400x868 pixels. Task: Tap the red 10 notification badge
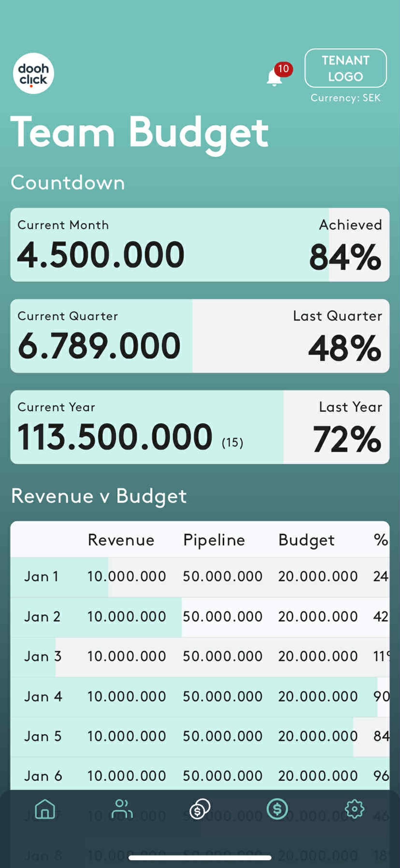pyautogui.click(x=283, y=69)
